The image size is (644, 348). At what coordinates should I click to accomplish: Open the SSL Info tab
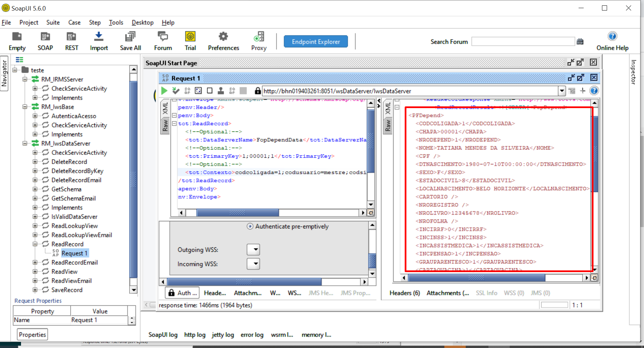(487, 293)
